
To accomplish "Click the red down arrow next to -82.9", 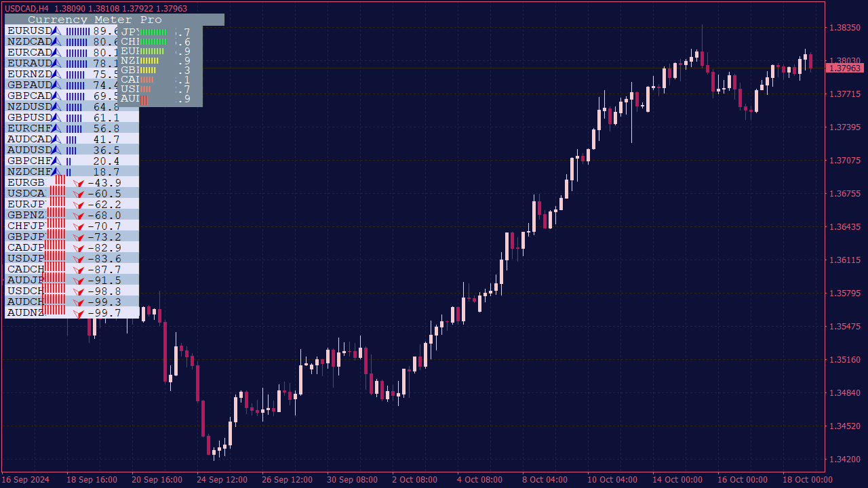I will (x=79, y=249).
